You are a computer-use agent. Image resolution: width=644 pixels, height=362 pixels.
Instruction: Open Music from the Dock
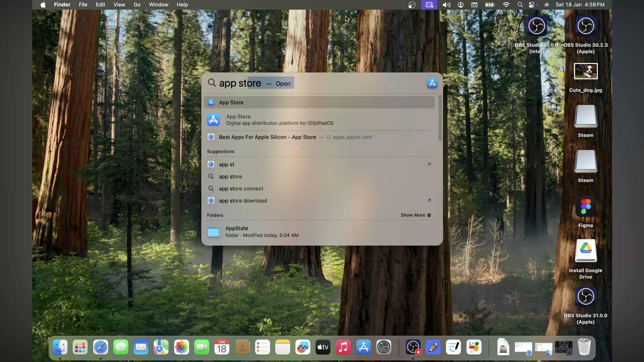click(343, 347)
